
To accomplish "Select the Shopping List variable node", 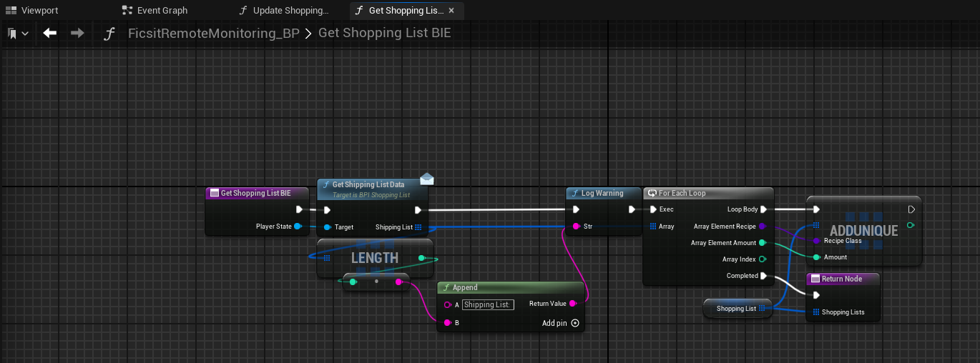I will (x=738, y=309).
